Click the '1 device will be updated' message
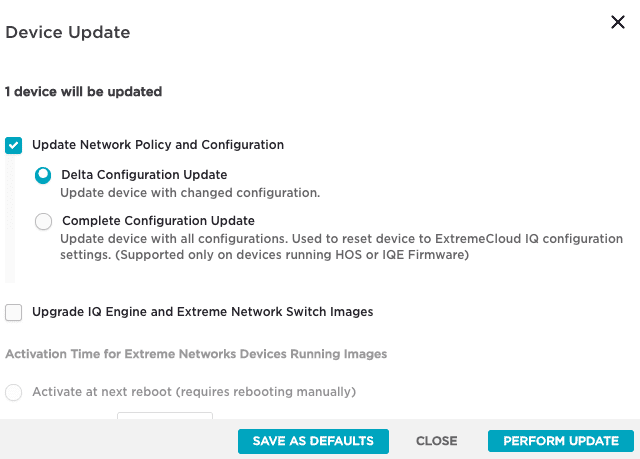 (84, 92)
